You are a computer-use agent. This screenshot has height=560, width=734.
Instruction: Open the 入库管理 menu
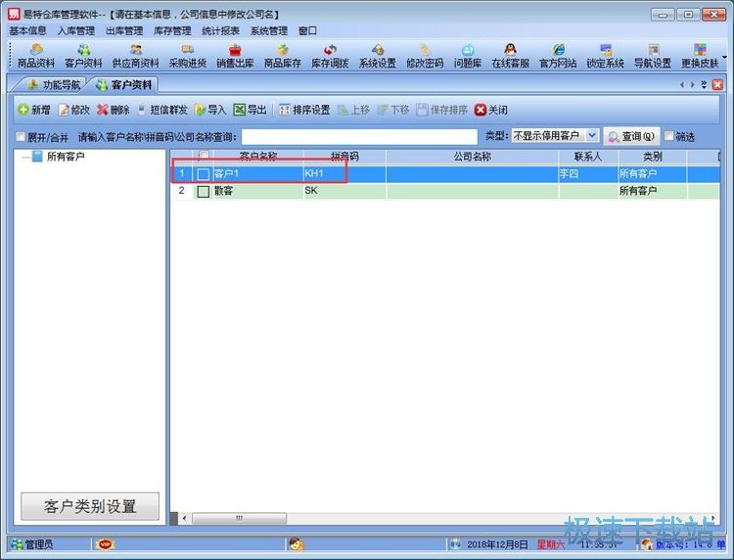(x=75, y=31)
